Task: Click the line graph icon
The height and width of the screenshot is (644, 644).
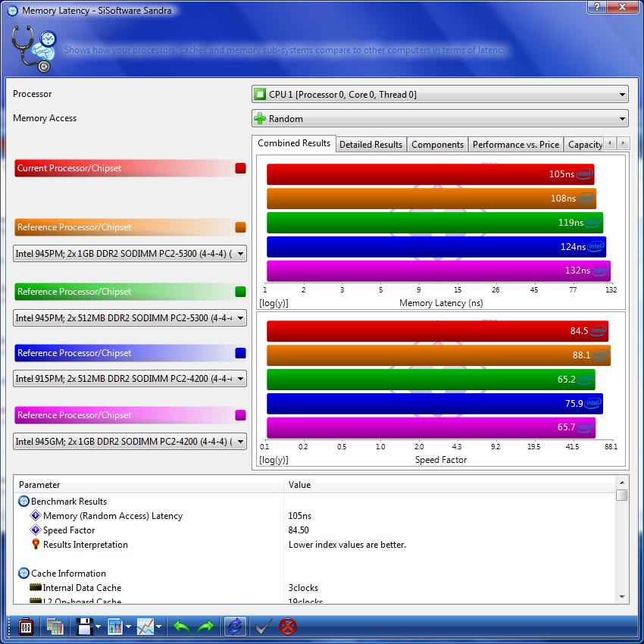Action: click(x=145, y=627)
